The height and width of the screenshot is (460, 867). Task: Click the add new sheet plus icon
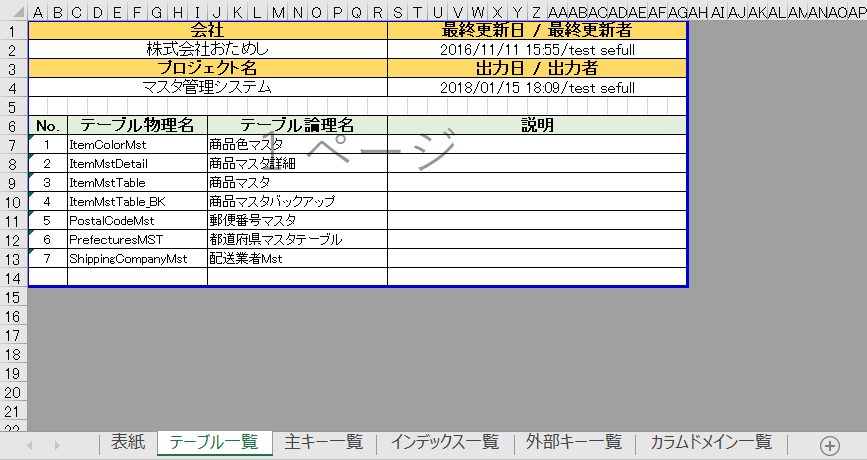tap(829, 445)
